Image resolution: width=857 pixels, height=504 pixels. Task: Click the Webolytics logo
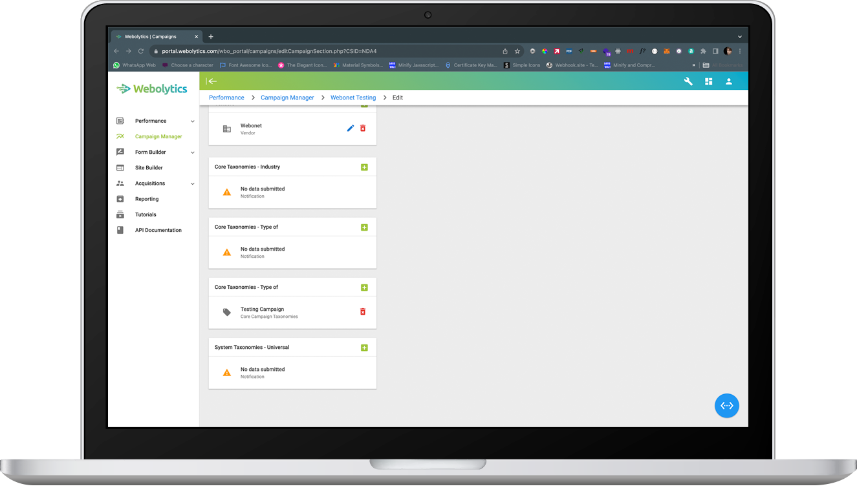click(x=152, y=89)
